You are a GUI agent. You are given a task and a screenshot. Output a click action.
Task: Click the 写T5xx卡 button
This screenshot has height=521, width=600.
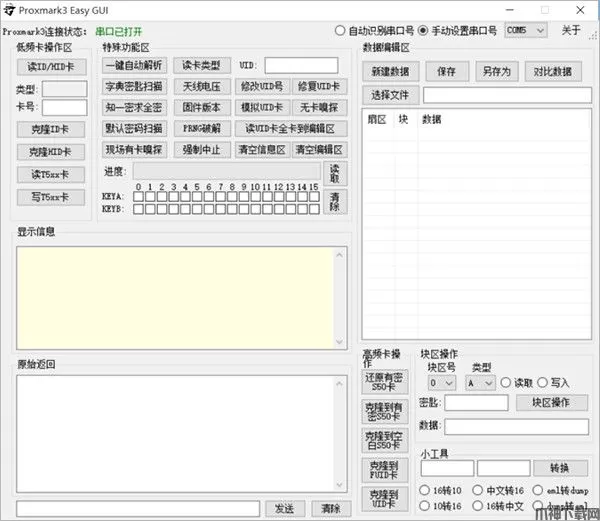(x=51, y=197)
